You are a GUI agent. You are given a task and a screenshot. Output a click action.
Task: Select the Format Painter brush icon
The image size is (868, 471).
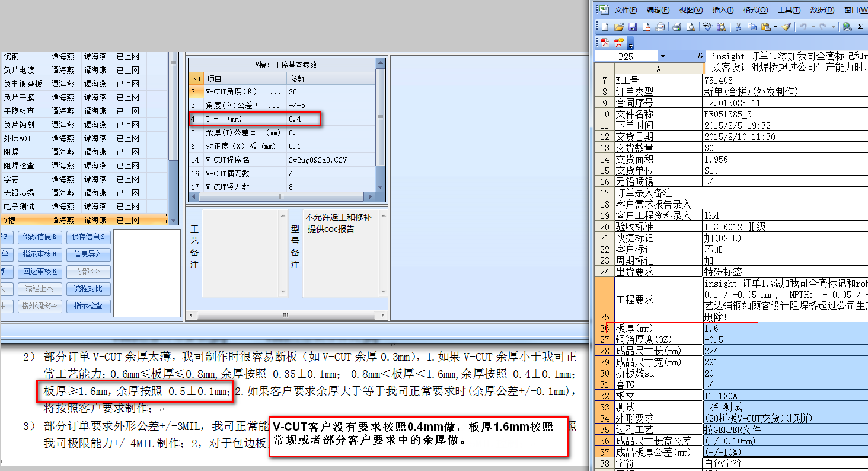click(786, 27)
